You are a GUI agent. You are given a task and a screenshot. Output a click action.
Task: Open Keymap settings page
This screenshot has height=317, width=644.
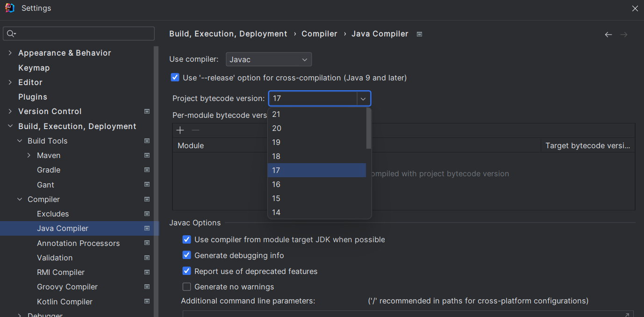tap(34, 68)
